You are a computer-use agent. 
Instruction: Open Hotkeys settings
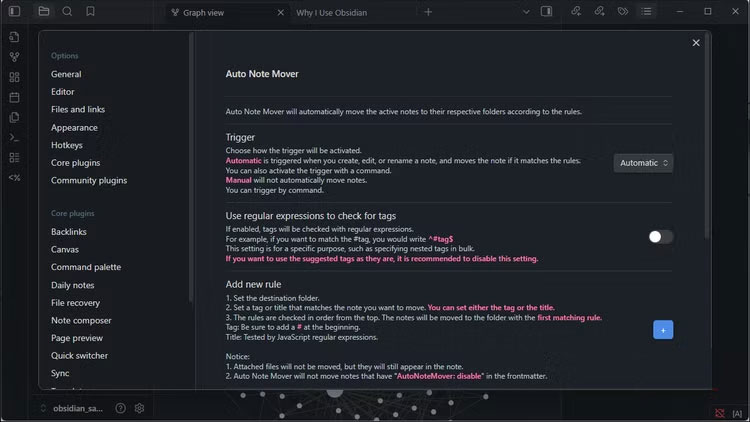point(67,145)
